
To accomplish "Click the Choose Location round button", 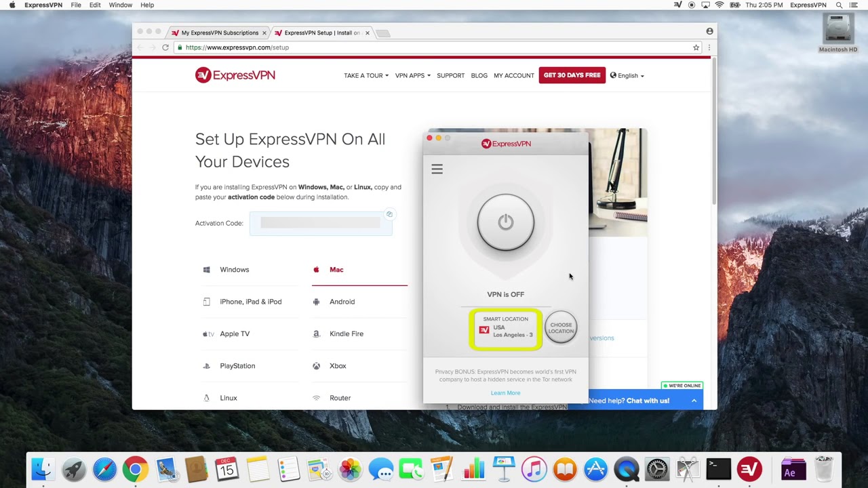I will pos(561,328).
